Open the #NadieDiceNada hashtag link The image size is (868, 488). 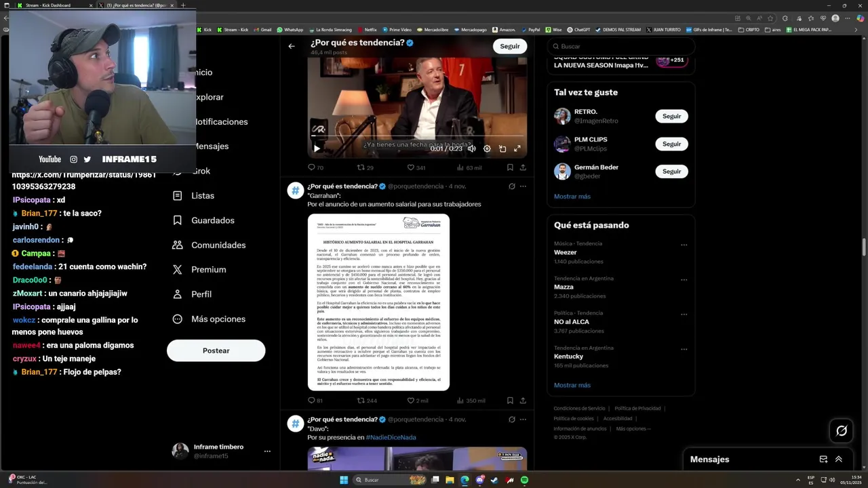pyautogui.click(x=391, y=437)
